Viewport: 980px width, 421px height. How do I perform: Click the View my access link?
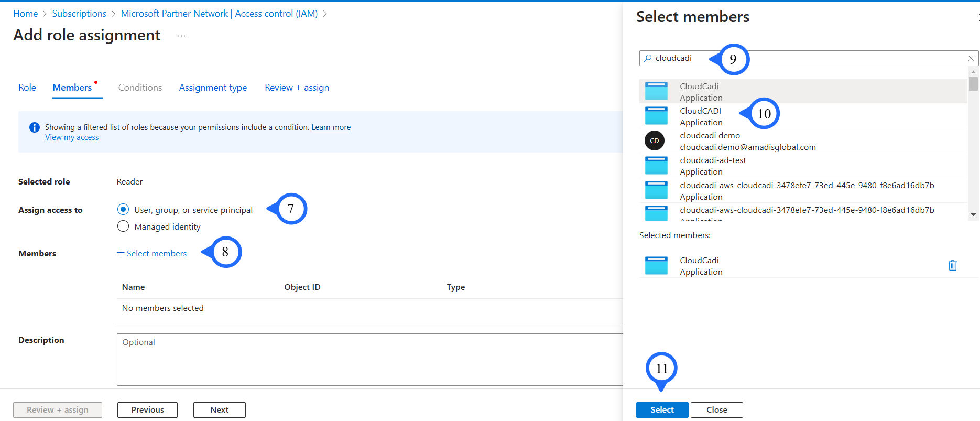pos(72,137)
